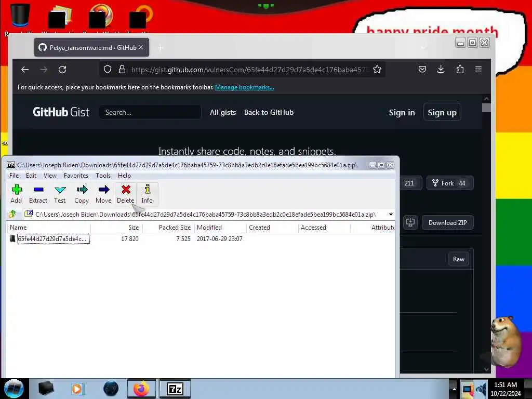
Task: Click the Sign in link
Action: point(402,112)
